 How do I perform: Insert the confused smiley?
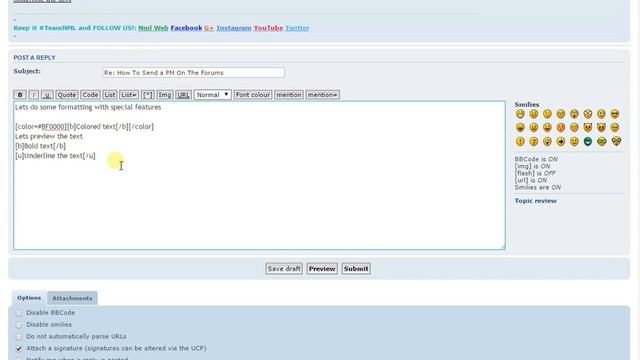(601, 114)
